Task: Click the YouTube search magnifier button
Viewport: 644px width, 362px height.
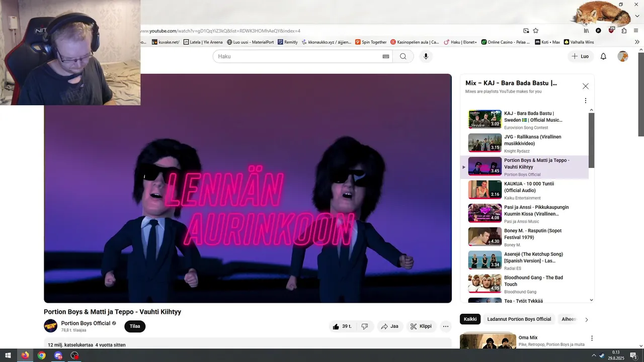Action: click(x=403, y=56)
